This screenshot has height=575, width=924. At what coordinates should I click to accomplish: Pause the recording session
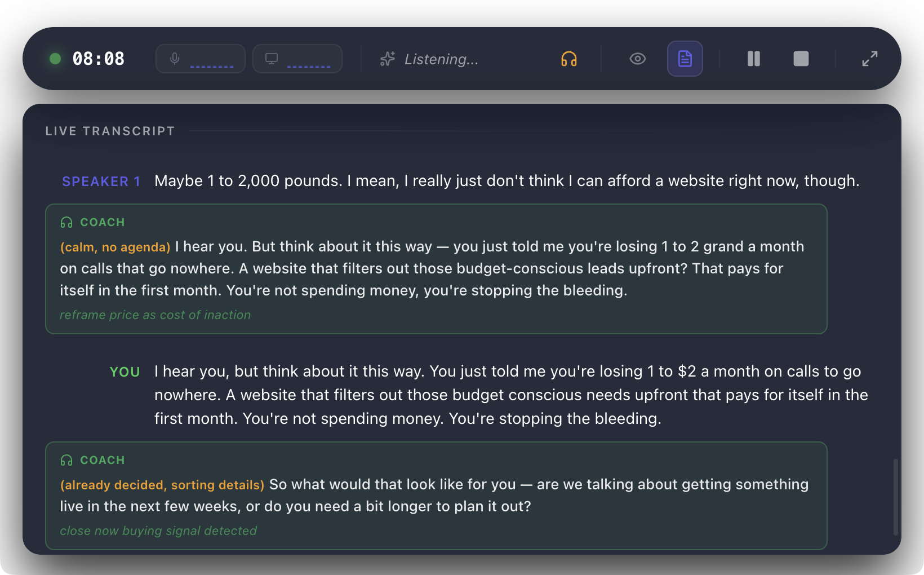tap(753, 59)
